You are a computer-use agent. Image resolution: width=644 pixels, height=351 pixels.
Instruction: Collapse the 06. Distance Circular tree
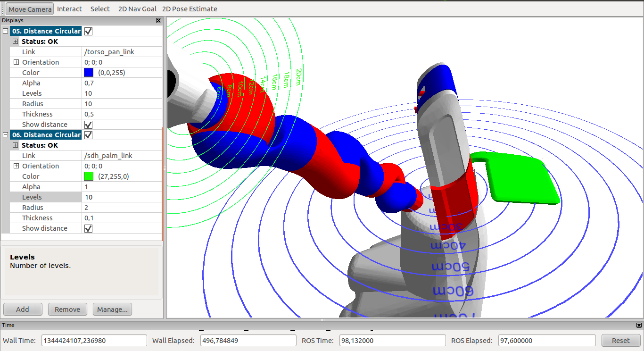click(6, 135)
